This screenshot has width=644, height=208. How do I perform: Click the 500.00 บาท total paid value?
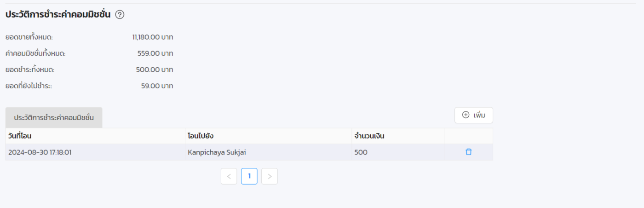tap(155, 70)
